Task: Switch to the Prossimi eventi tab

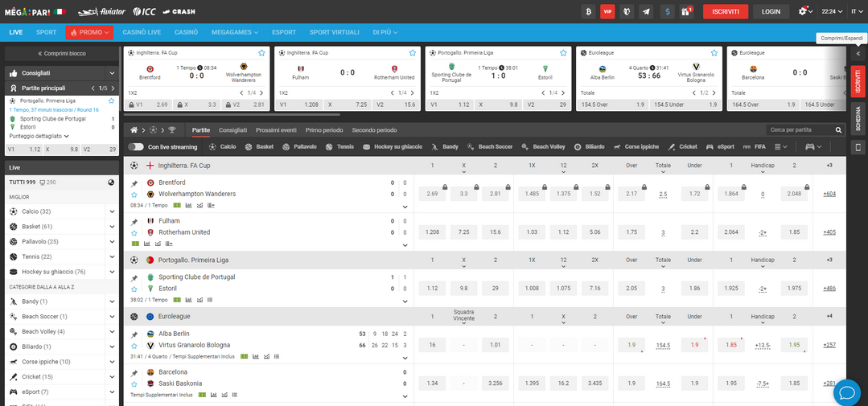Action: tap(276, 130)
